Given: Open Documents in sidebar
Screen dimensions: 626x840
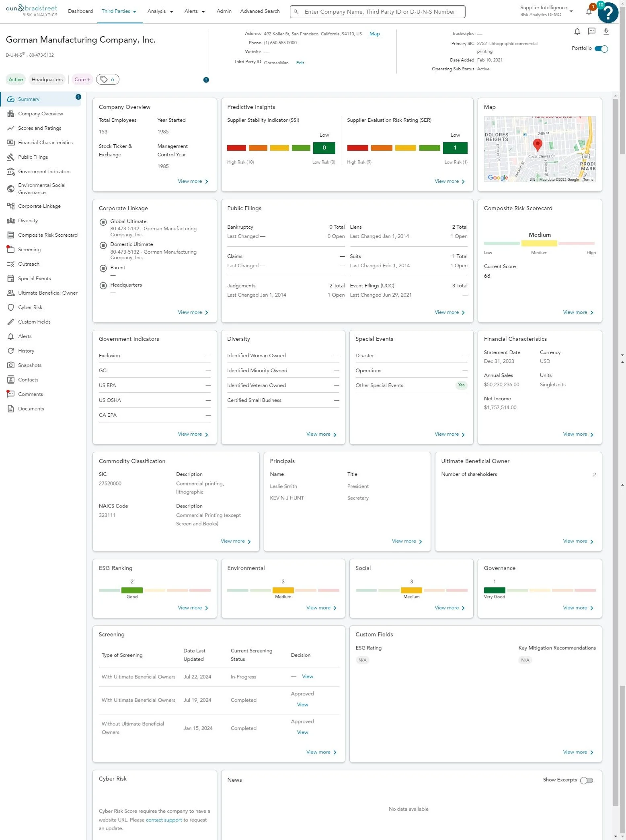Looking at the screenshot, I should [x=41, y=409].
